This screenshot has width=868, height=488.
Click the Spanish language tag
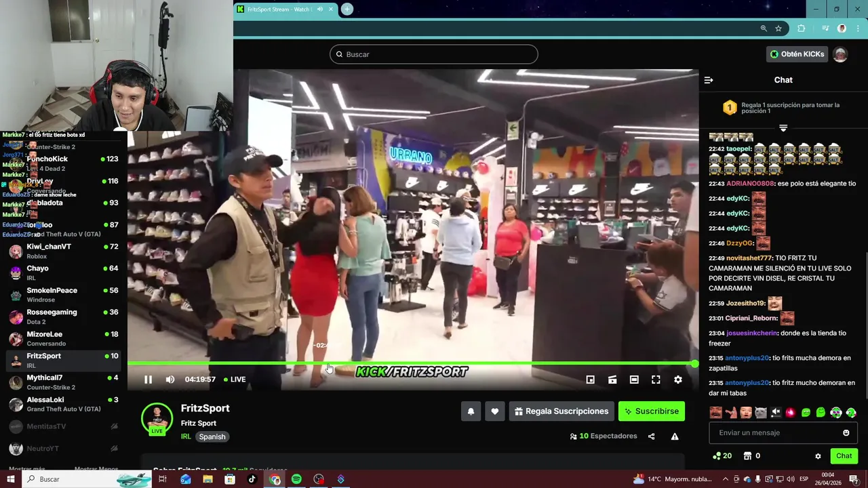tap(212, 436)
